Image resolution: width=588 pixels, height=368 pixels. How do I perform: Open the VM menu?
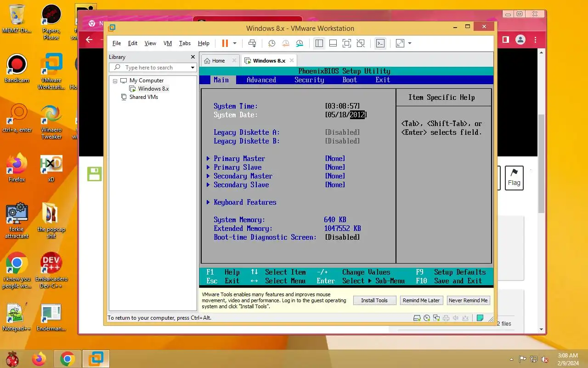[168, 43]
